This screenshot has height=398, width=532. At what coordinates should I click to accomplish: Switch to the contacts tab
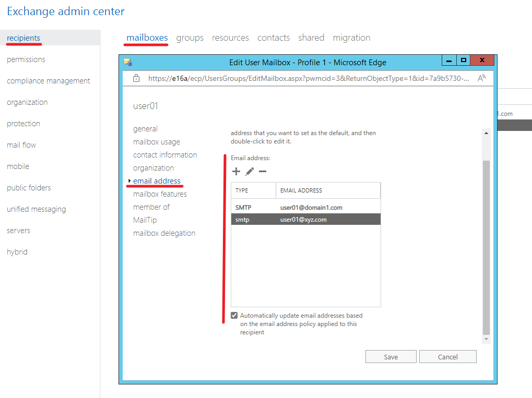tap(274, 38)
